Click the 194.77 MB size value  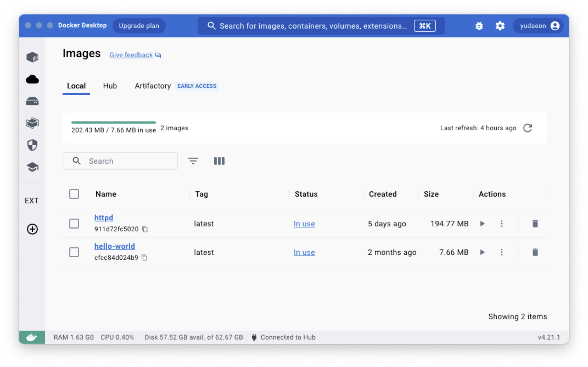pyautogui.click(x=449, y=224)
